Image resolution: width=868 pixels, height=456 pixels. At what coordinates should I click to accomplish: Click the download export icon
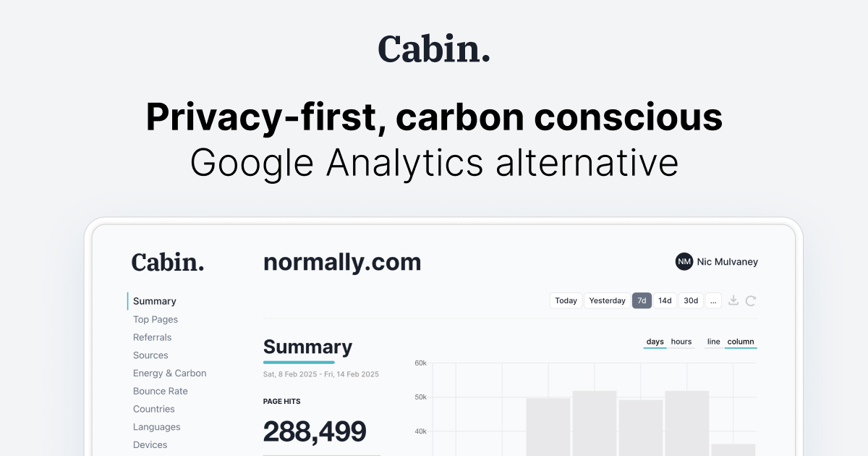(733, 300)
